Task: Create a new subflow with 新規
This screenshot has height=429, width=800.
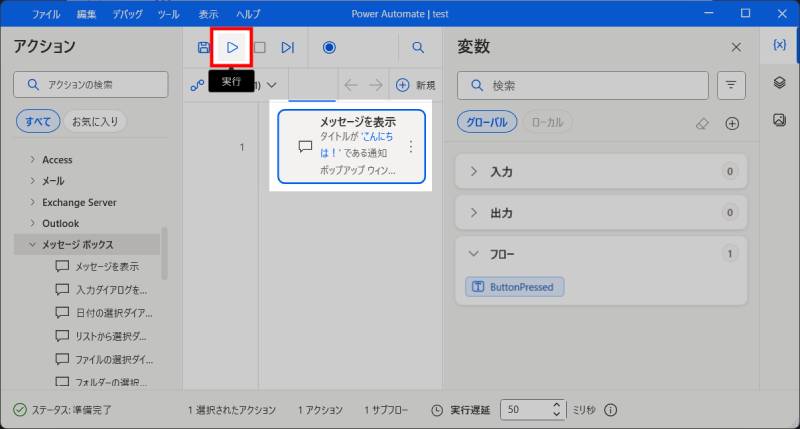Action: (416, 85)
